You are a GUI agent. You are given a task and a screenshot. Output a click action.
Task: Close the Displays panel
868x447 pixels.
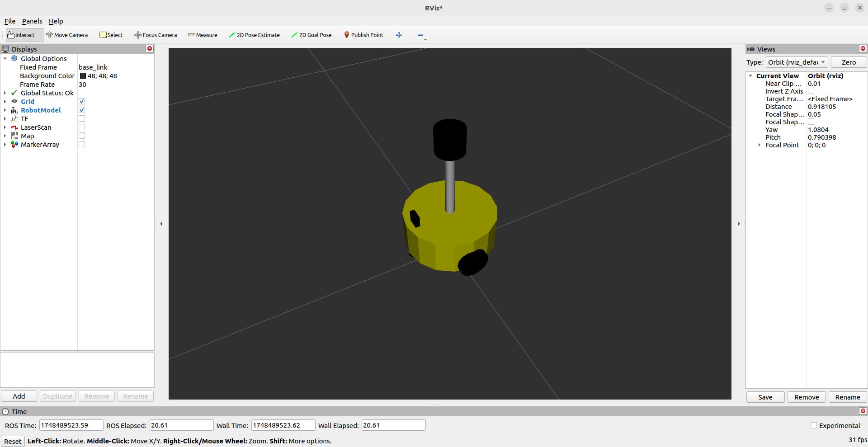click(150, 48)
